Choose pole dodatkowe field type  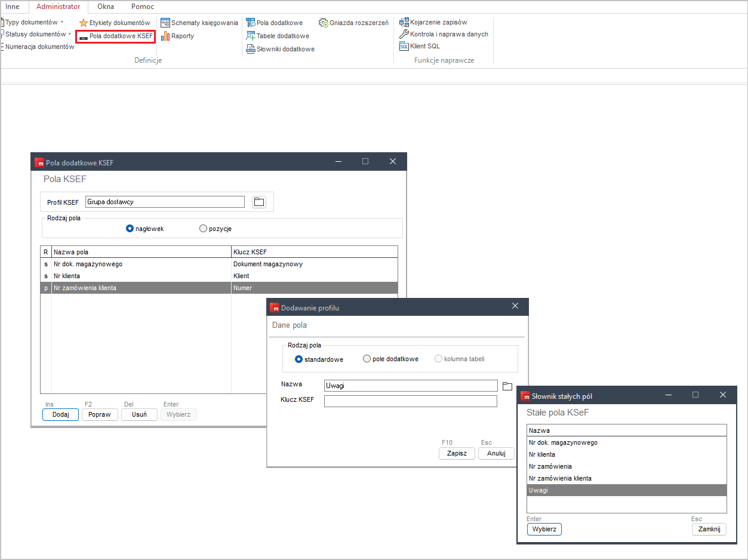[x=367, y=359]
